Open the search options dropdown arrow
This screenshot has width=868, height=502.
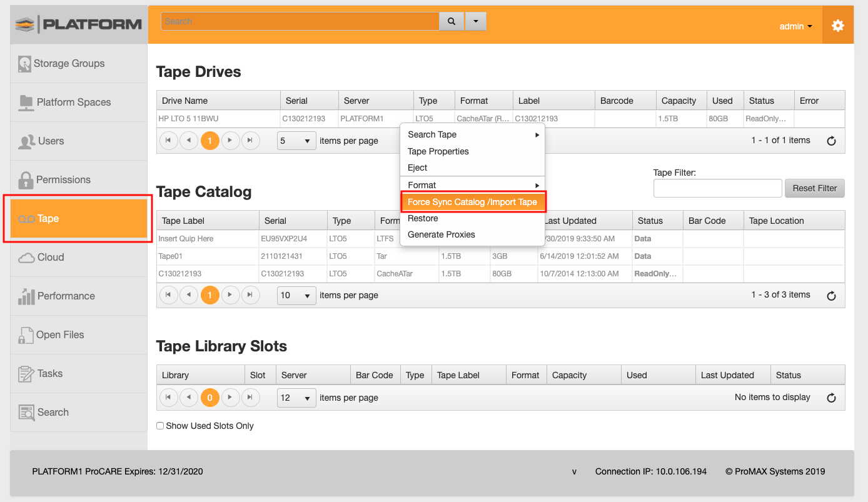[x=475, y=21]
